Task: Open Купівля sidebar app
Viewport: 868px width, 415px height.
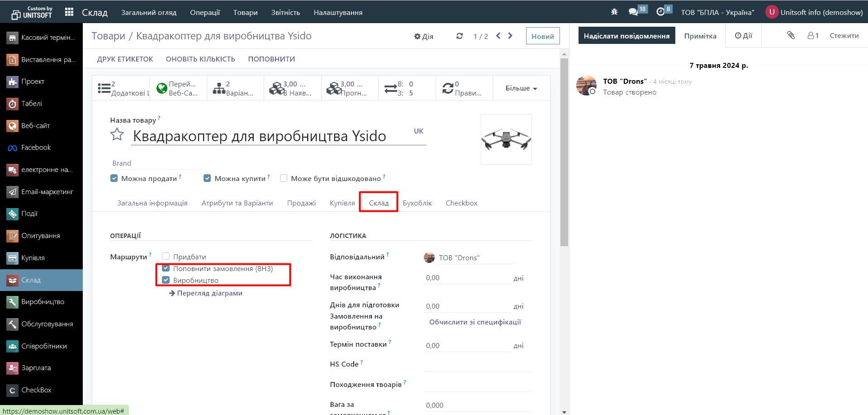Action: pos(41,258)
